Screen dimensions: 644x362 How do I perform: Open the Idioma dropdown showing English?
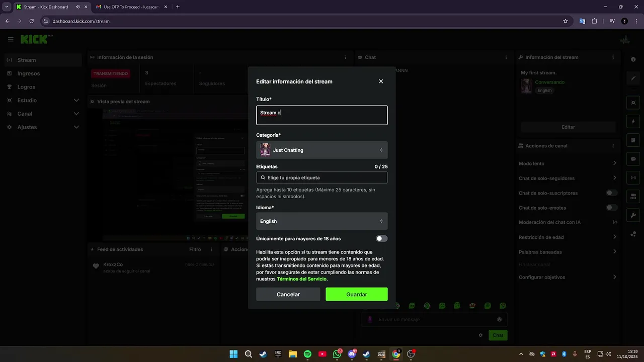coord(322,221)
